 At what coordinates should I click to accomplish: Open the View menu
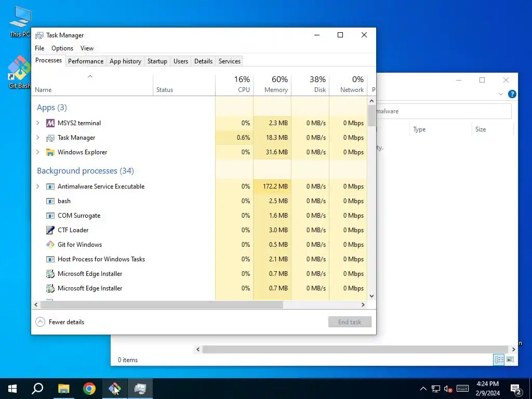pyautogui.click(x=87, y=48)
